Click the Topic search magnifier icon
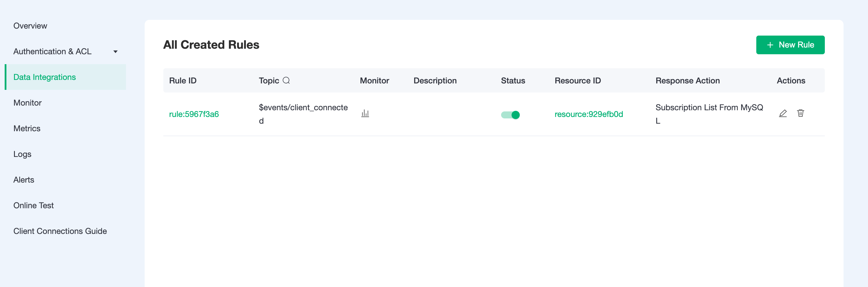Screen dimensions: 868x287 point(286,80)
